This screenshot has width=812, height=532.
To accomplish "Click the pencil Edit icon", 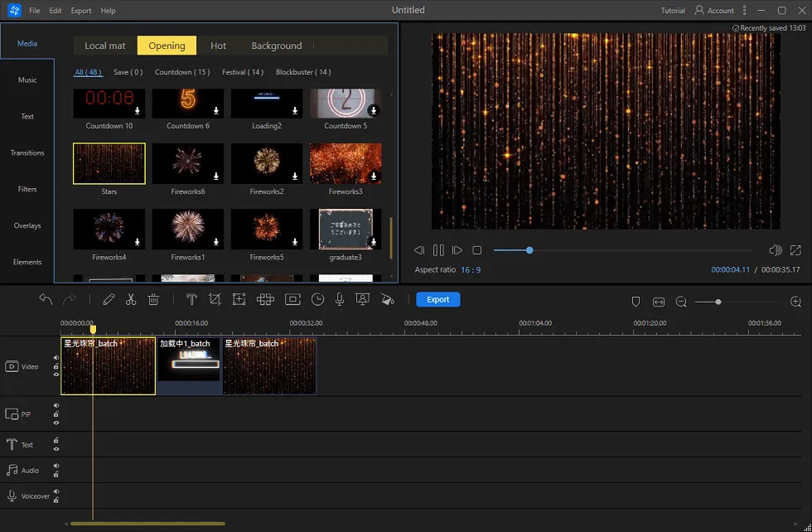I will click(x=109, y=300).
